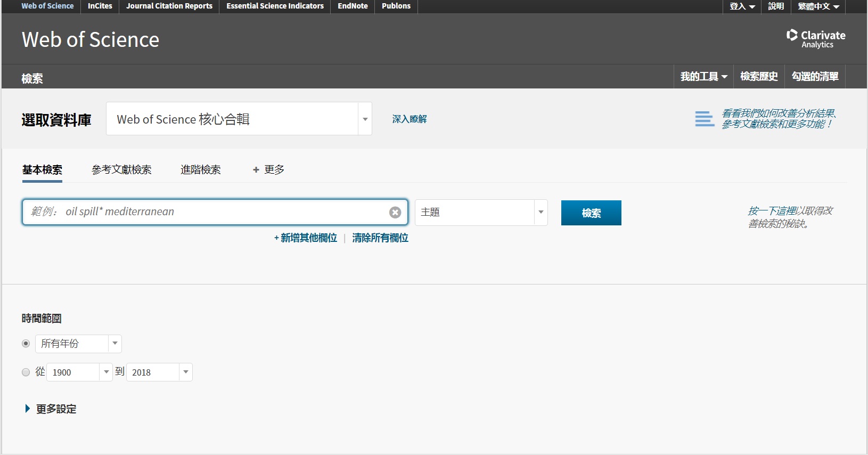868x455 pixels.
Task: Open the 2018 end year dropdown
Action: pos(159,372)
